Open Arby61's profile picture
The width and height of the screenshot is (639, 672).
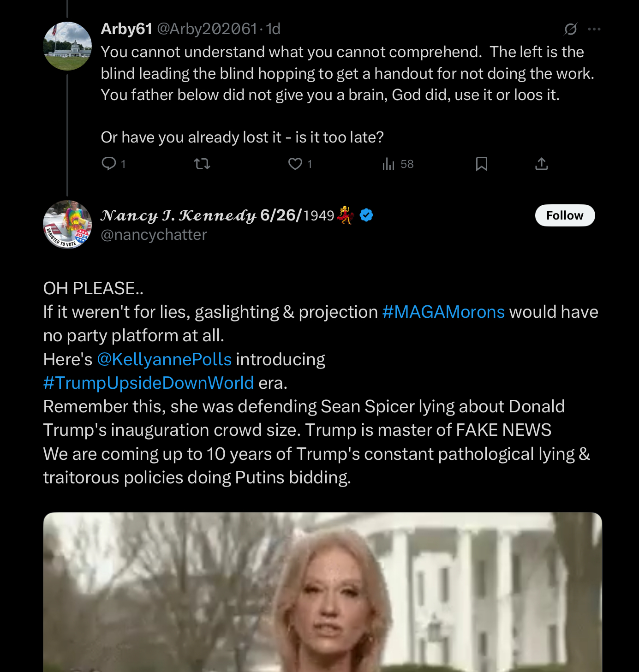tap(67, 46)
